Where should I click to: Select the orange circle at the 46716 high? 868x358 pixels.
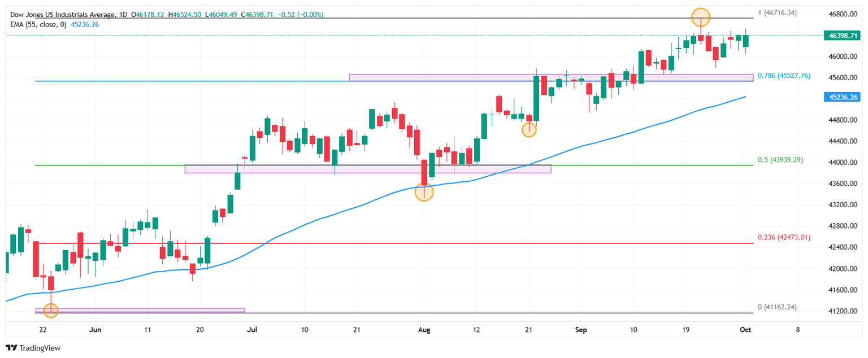(701, 17)
